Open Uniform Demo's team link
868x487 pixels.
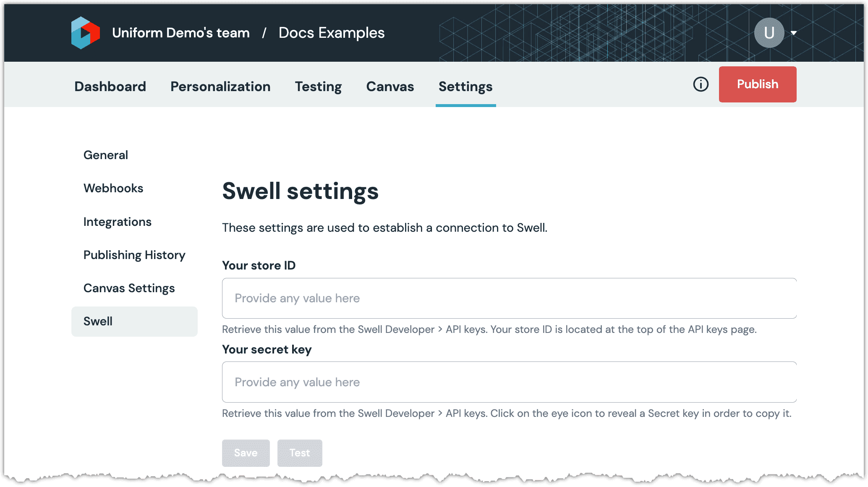pyautogui.click(x=181, y=33)
